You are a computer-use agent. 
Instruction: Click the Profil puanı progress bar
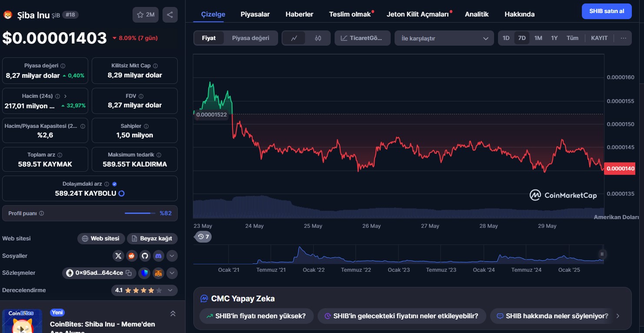tap(140, 213)
